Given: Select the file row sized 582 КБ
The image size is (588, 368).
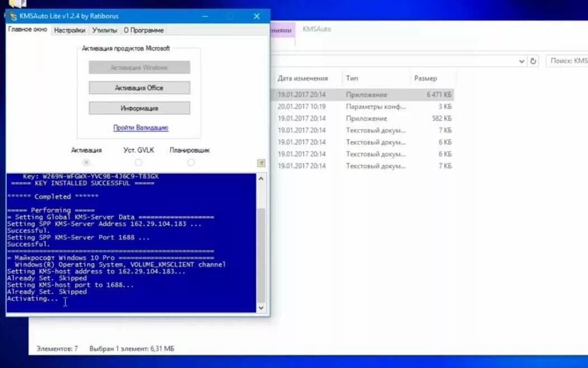Looking at the screenshot, I should coord(362,118).
